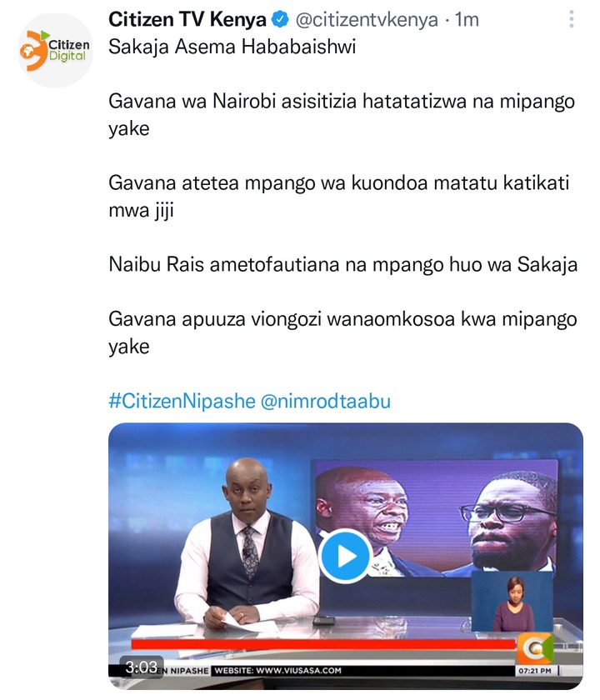Screen dimensions: 600x700
Task: Click the red lower-third bar in the video
Action: 323,644
